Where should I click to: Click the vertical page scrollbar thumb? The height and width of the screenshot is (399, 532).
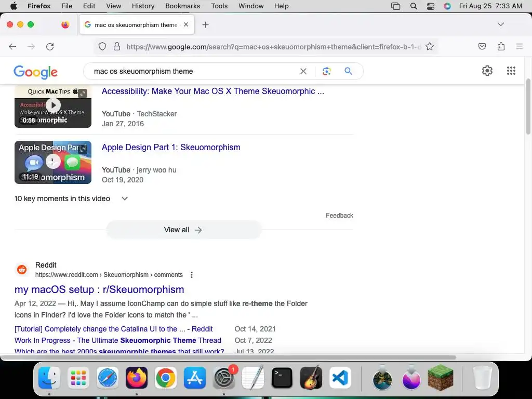point(528,107)
